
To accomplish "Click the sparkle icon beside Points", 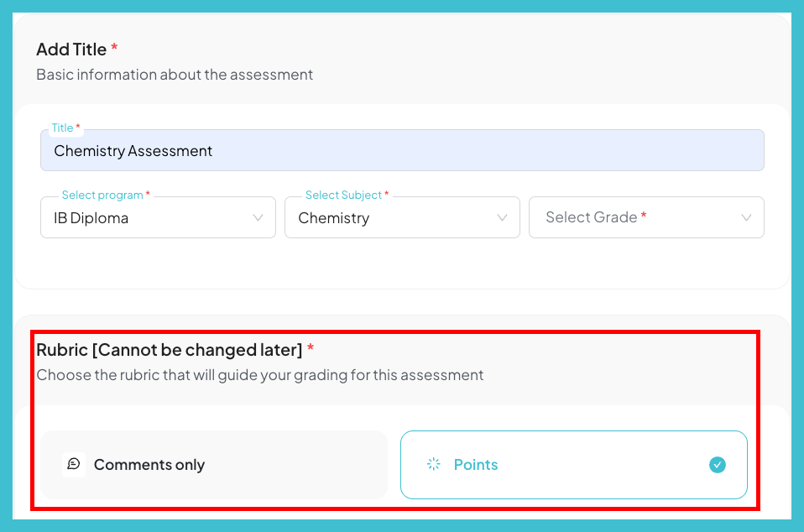I will pyautogui.click(x=433, y=464).
